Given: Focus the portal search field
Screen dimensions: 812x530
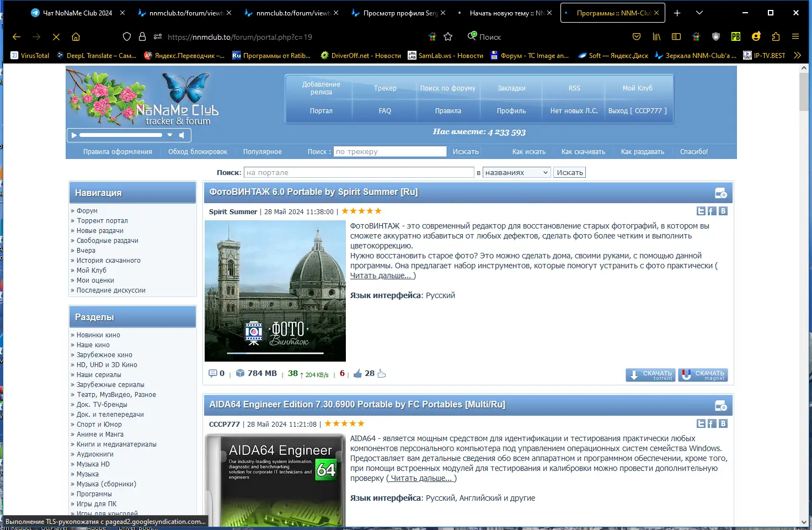Looking at the screenshot, I should click(359, 172).
